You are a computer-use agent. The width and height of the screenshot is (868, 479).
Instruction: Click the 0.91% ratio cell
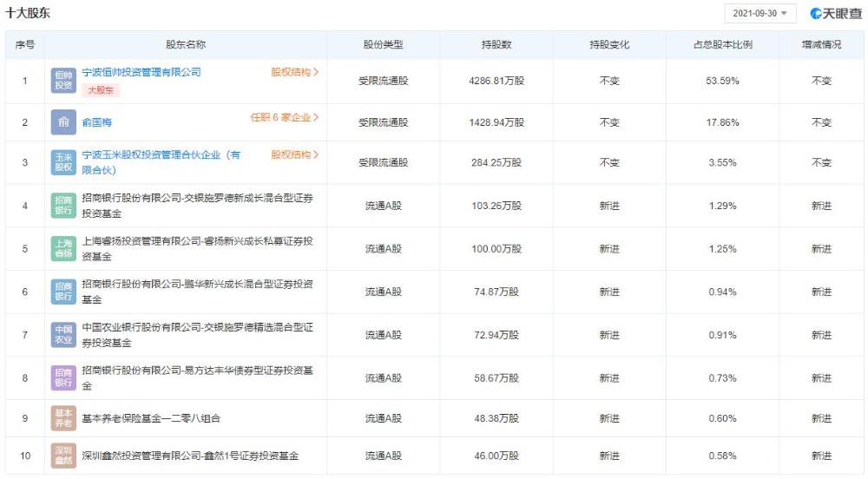(722, 335)
